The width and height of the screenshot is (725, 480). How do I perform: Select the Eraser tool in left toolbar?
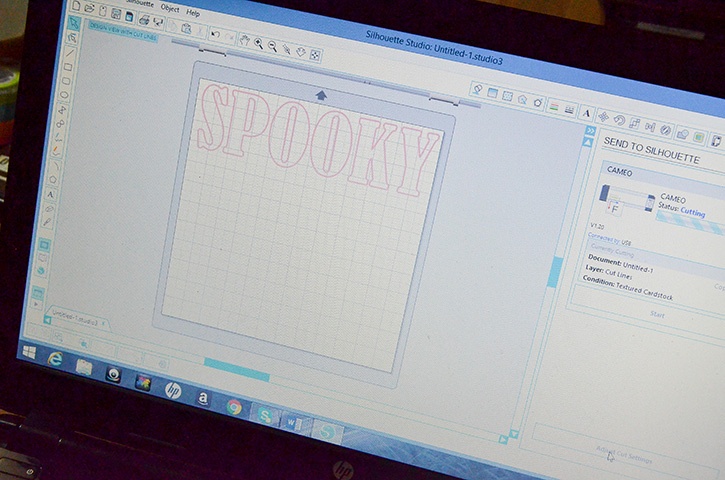[x=49, y=209]
